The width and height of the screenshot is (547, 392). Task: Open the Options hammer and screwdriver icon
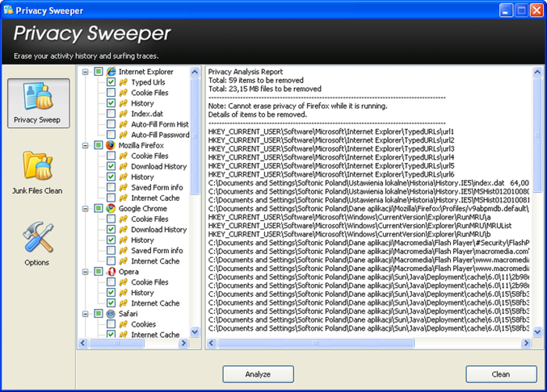(38, 237)
